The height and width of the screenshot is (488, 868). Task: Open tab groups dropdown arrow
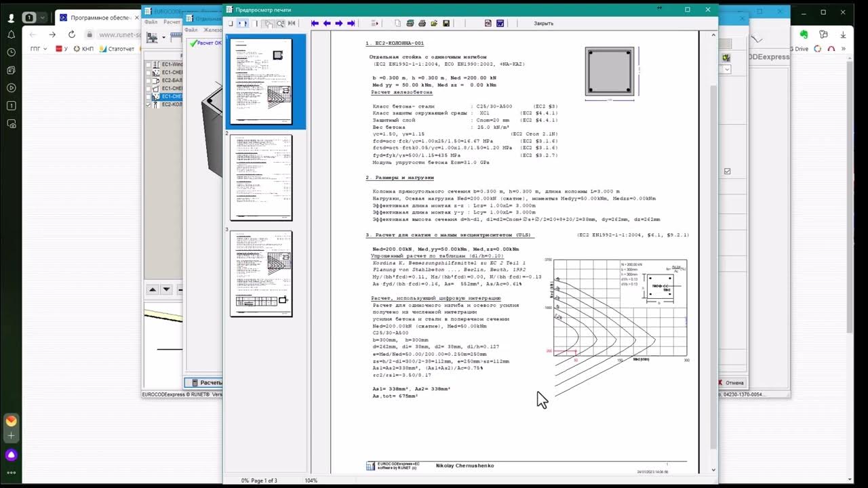tap(42, 18)
